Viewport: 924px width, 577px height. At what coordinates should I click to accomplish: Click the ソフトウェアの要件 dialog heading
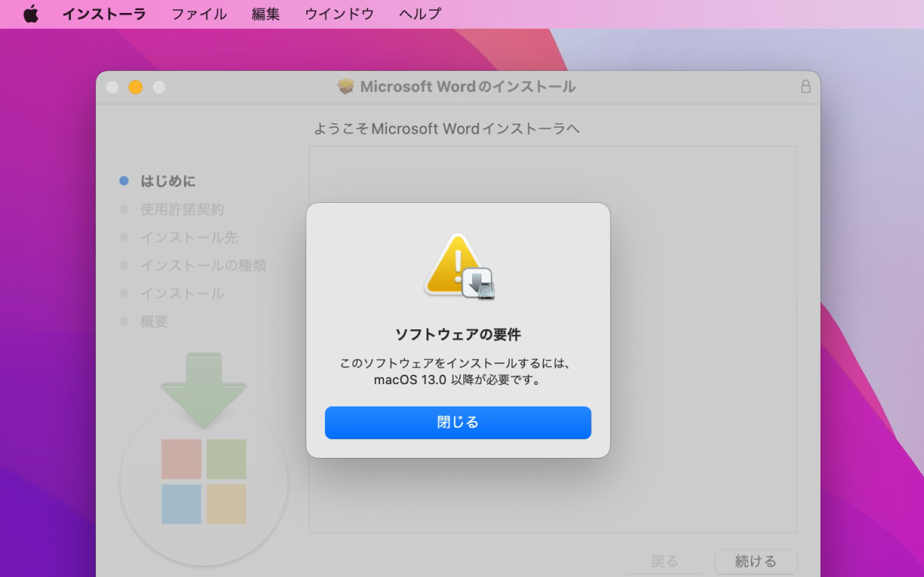(458, 334)
